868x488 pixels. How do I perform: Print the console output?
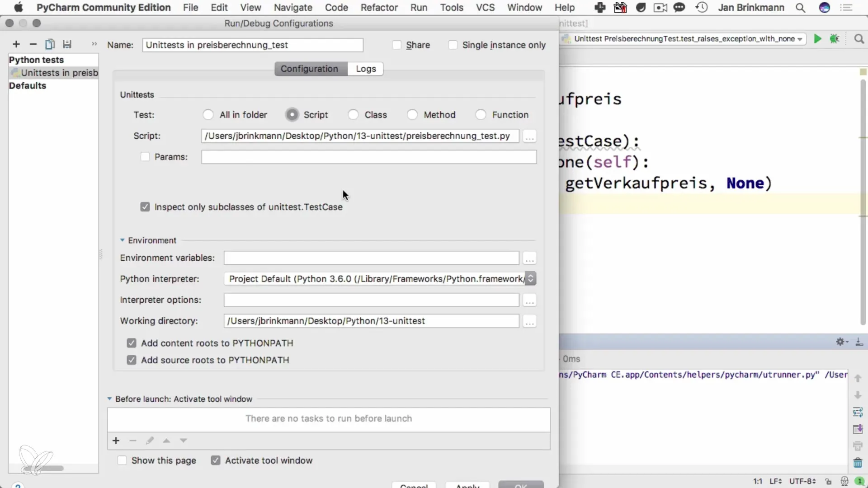(x=858, y=446)
